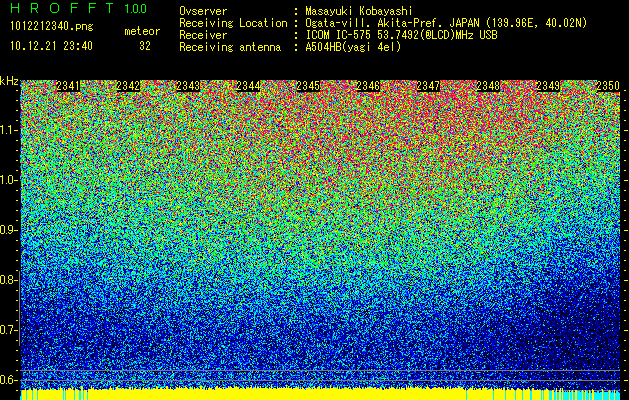Click the Receiving Location label
The image size is (629, 400).
[x=233, y=23]
